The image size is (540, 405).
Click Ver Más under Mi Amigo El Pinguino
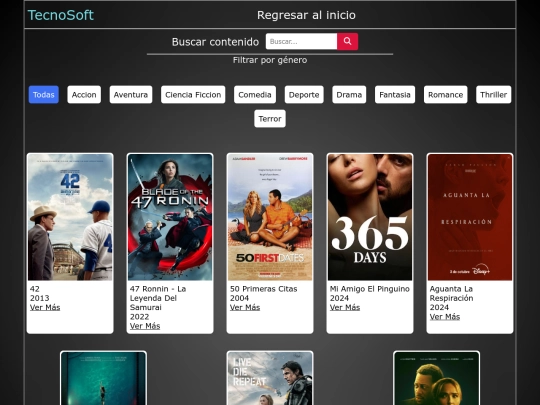click(345, 308)
